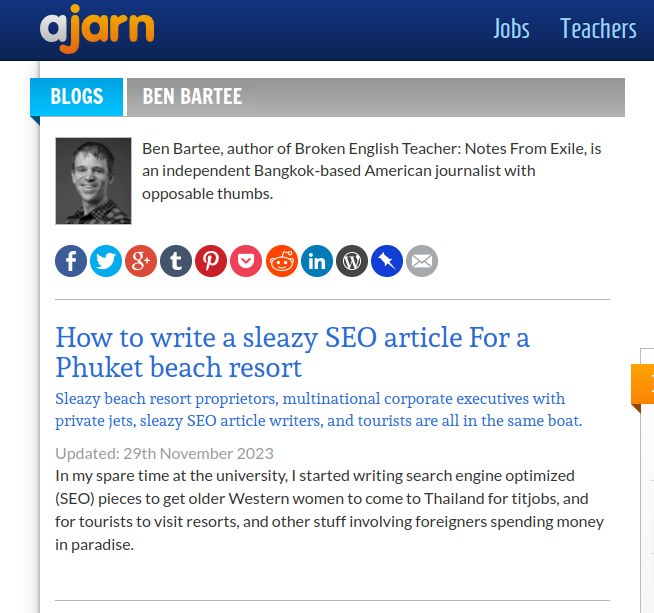
Task: Click the author bio text 'Ben Bartee, author of Broken English Teacher'
Action: tap(372, 171)
